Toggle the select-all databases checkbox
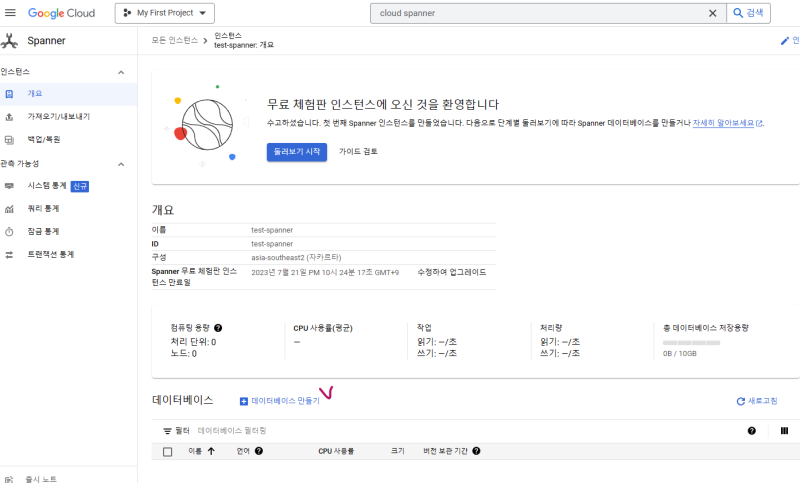This screenshot has height=483, width=800. pos(168,452)
